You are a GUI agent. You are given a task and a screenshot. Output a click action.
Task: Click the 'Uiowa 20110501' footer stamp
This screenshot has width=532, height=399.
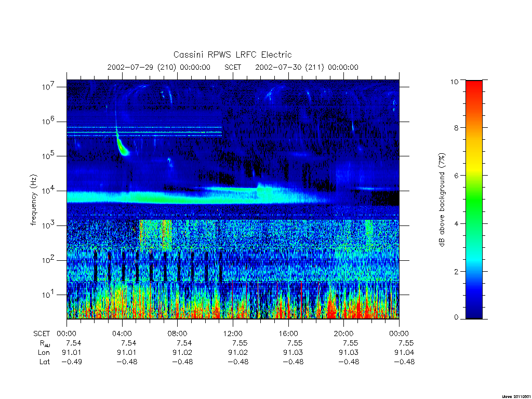[x=516, y=396]
